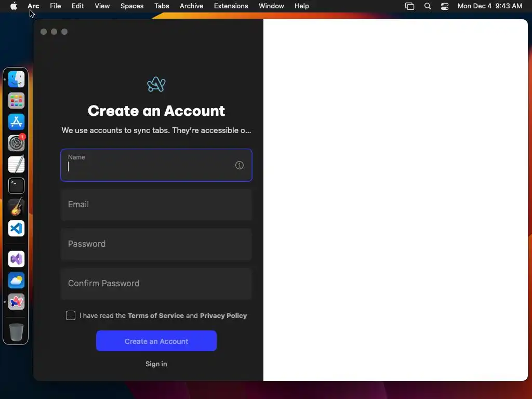This screenshot has width=532, height=399.
Task: Click the Sign in link
Action: click(156, 364)
